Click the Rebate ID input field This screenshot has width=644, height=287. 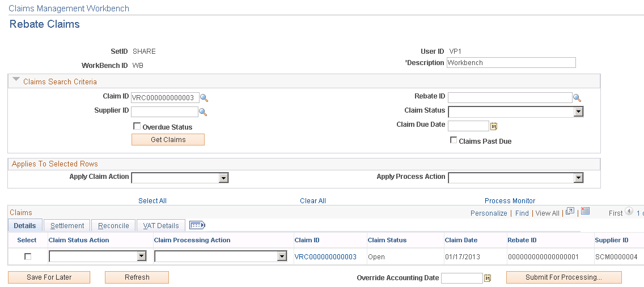pos(510,97)
